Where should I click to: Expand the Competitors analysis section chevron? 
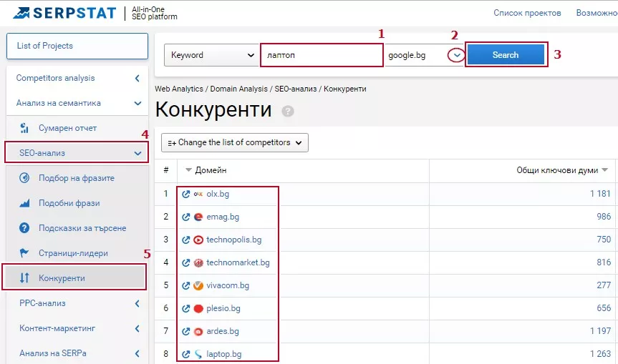point(137,79)
